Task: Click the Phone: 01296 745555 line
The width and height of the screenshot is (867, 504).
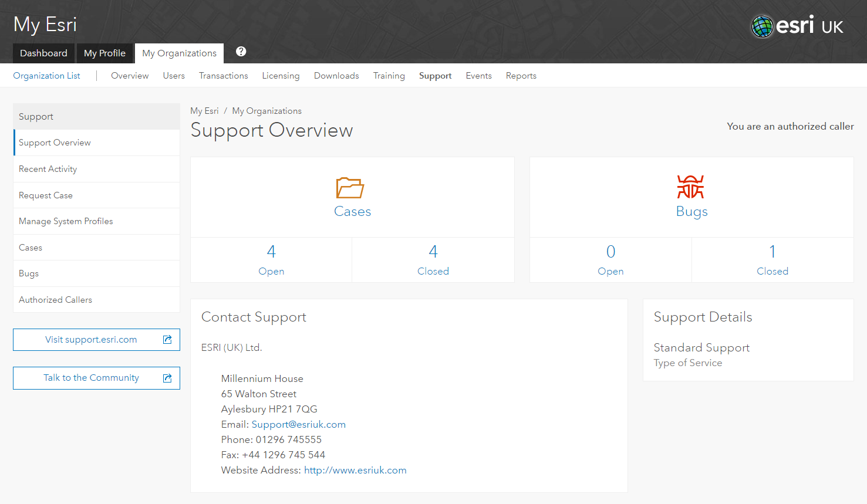Action: pyautogui.click(x=271, y=439)
